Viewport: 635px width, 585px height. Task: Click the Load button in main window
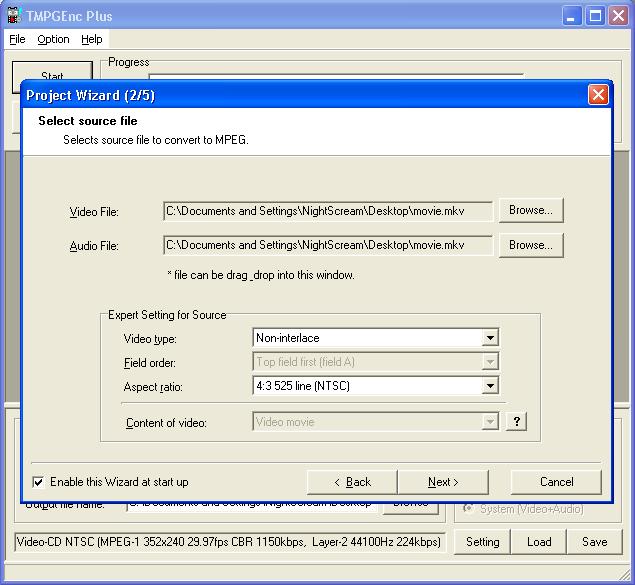(539, 542)
